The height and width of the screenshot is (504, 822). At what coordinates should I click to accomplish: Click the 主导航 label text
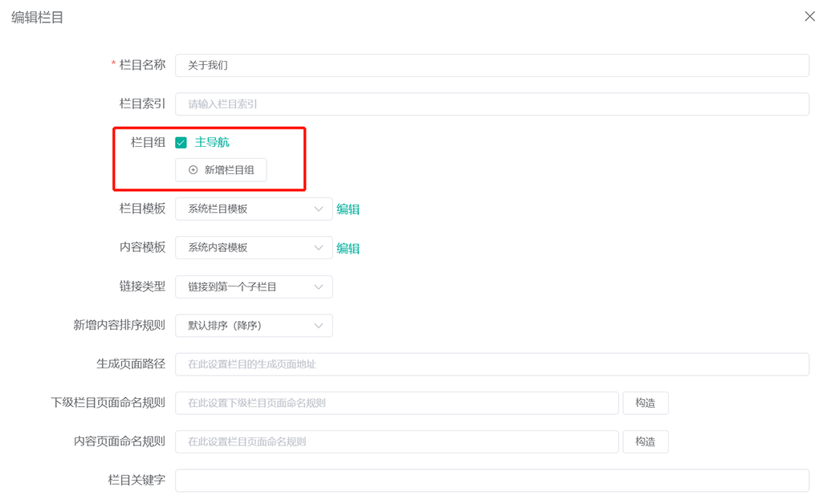tap(212, 142)
